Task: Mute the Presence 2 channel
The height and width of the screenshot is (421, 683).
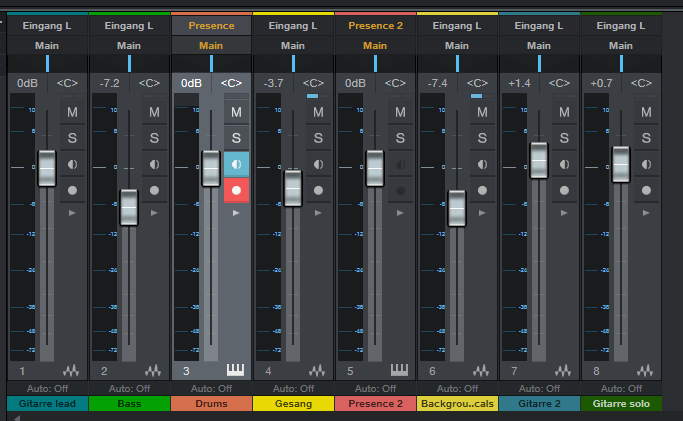Action: [400, 112]
